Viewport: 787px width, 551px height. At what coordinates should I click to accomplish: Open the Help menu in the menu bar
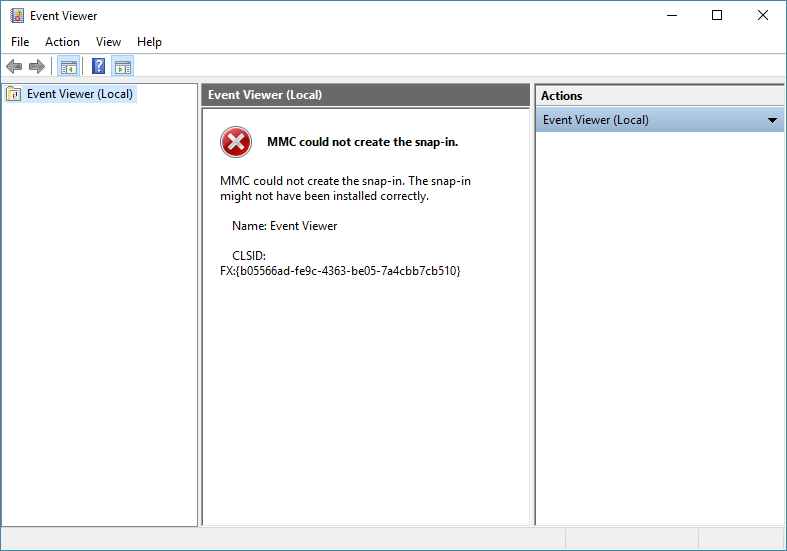149,42
